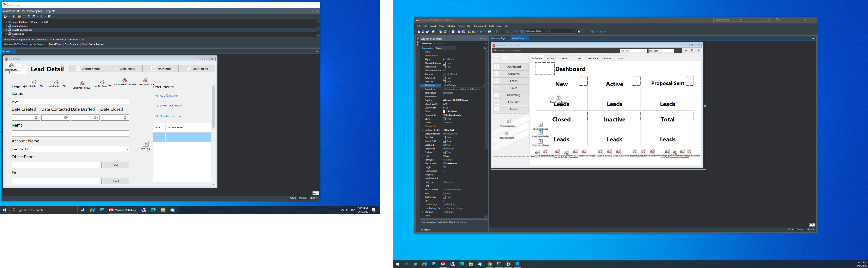Select the ImageCollection1 component icon

tap(506, 134)
